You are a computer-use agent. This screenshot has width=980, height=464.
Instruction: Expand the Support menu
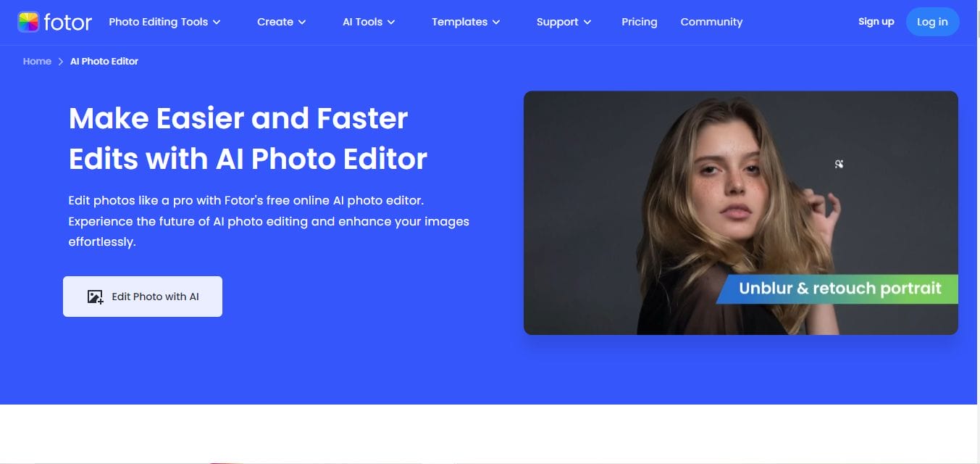click(564, 22)
